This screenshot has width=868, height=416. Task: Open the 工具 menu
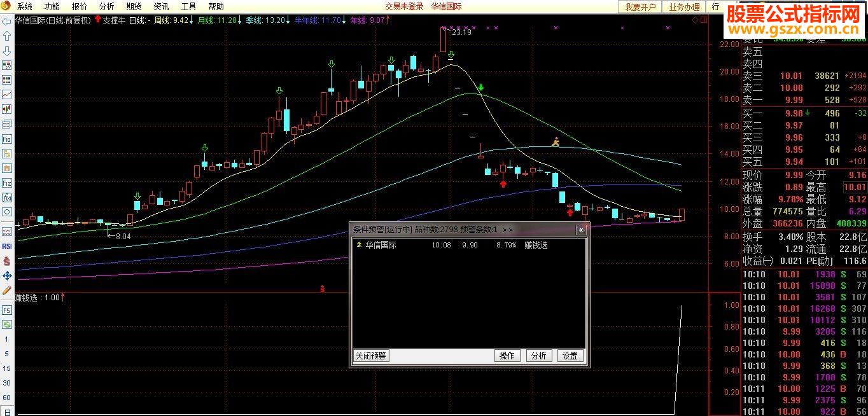point(188,6)
